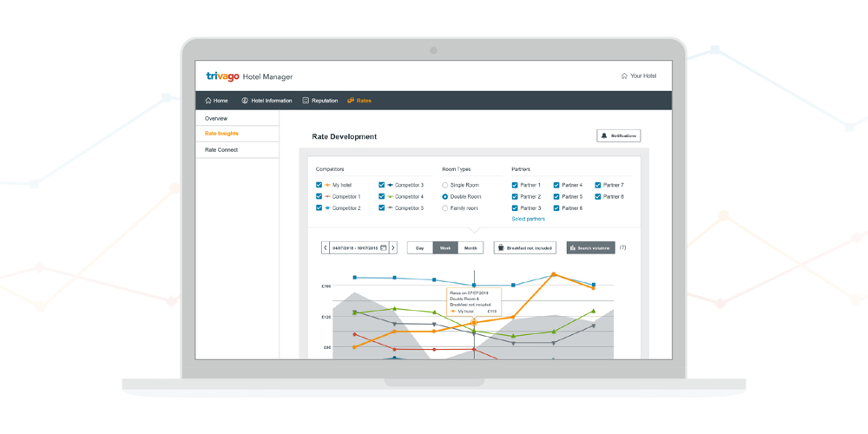The height and width of the screenshot is (434, 868).
Task: Click the Home house icon in navbar
Action: tap(208, 101)
